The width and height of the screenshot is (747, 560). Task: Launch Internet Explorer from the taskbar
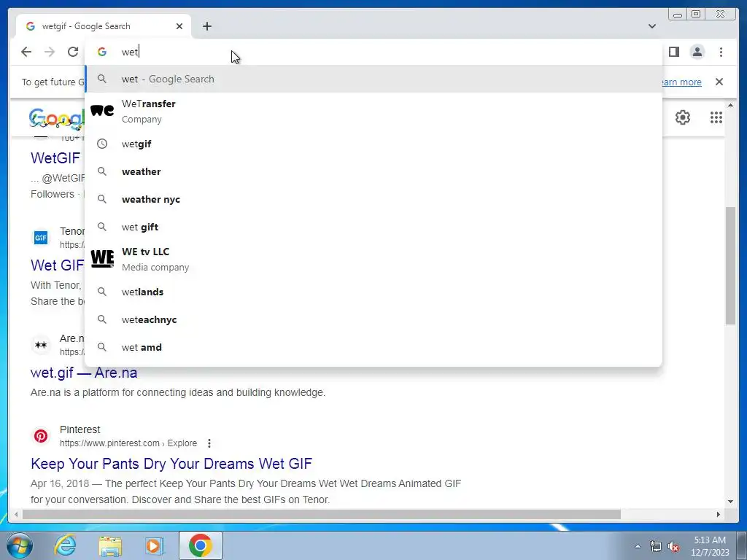(65, 545)
